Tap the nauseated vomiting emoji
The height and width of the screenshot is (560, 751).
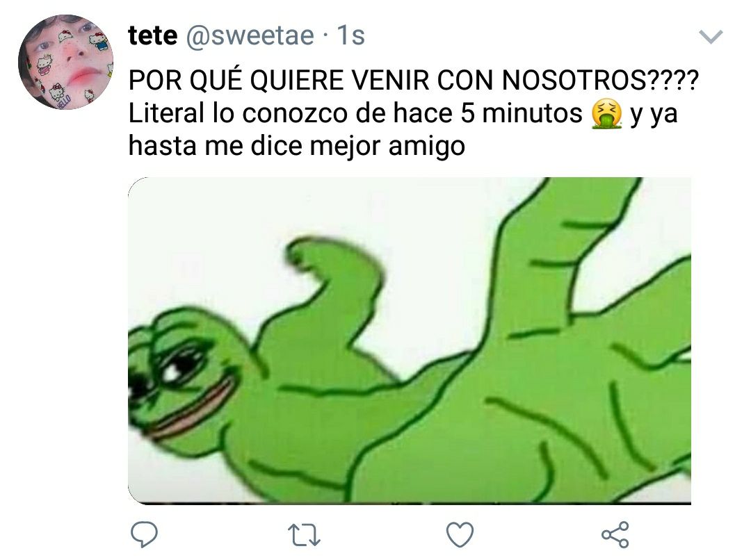[606, 114]
